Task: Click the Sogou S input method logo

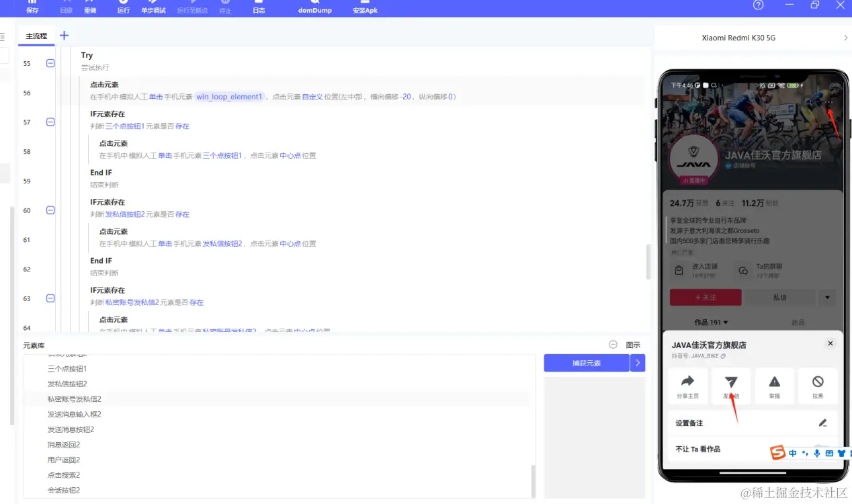Action: 777,453
